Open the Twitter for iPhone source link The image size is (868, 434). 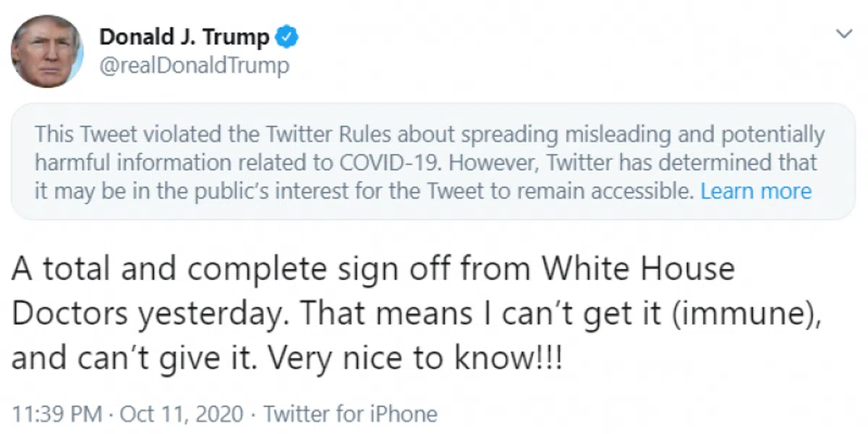(x=350, y=414)
